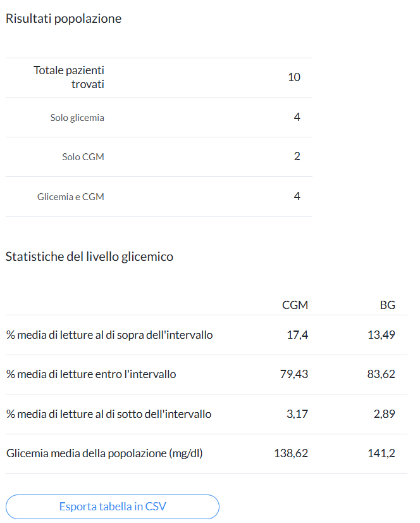The width and height of the screenshot is (420, 523).
Task: Click the BG column header
Action: pos(388,305)
